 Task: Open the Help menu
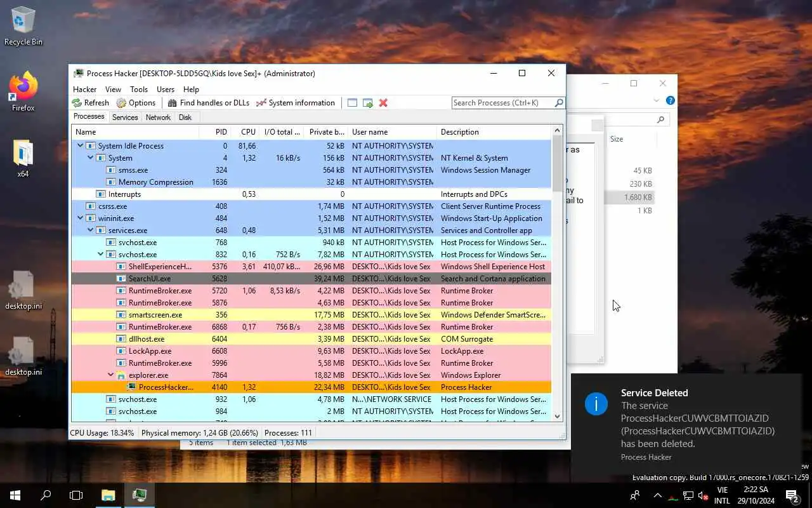point(191,90)
